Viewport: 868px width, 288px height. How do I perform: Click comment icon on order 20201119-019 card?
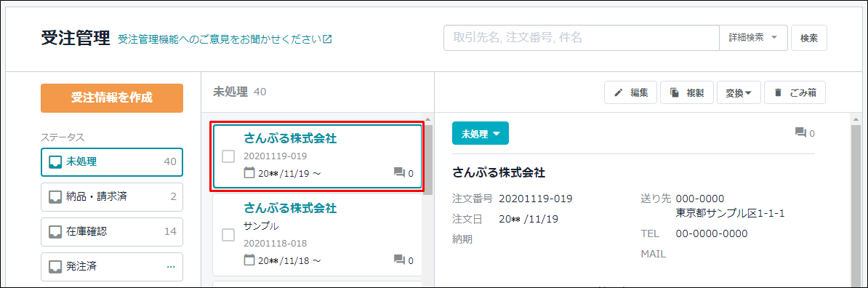399,173
